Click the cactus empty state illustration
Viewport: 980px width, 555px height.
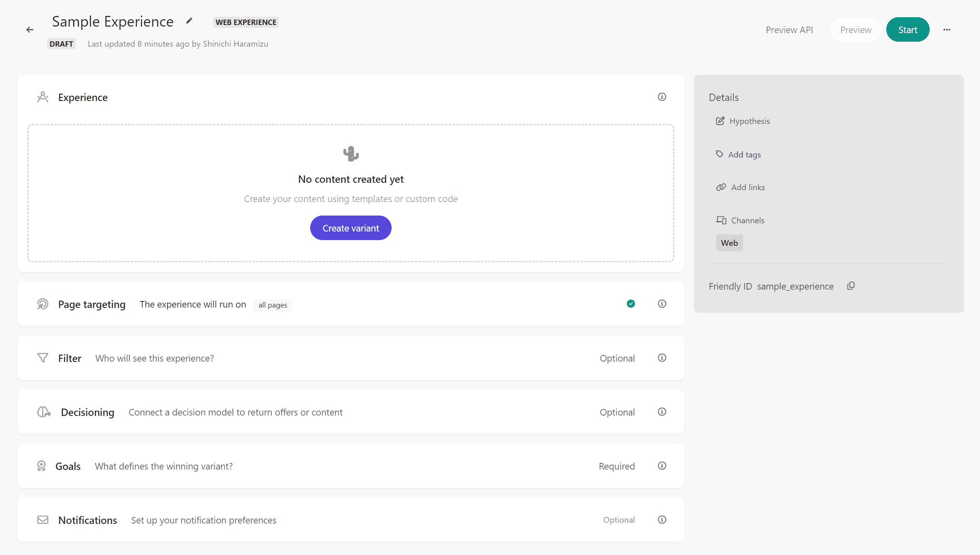(x=351, y=154)
